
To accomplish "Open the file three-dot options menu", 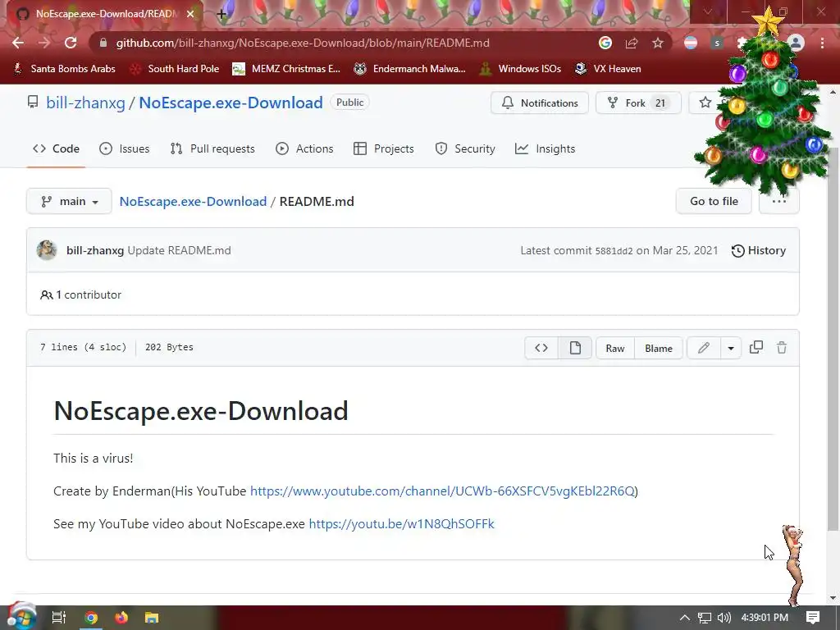I will tap(779, 202).
